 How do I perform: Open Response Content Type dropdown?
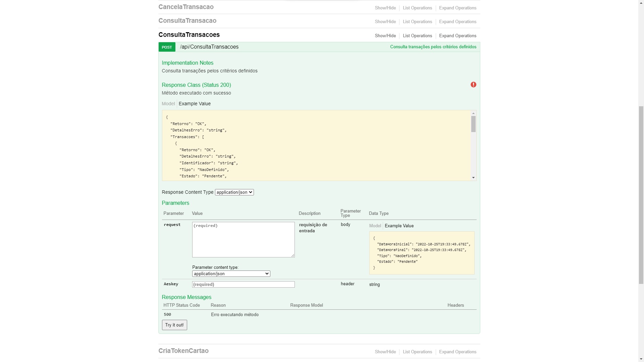point(234,192)
